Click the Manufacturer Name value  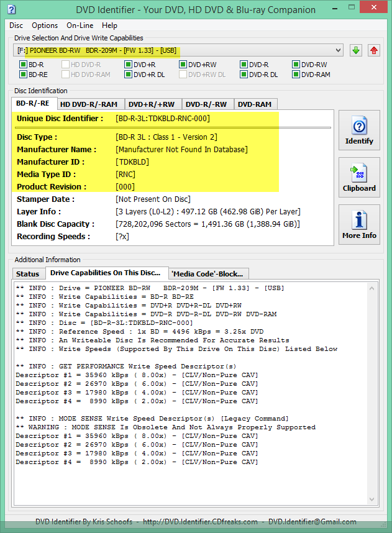181,150
